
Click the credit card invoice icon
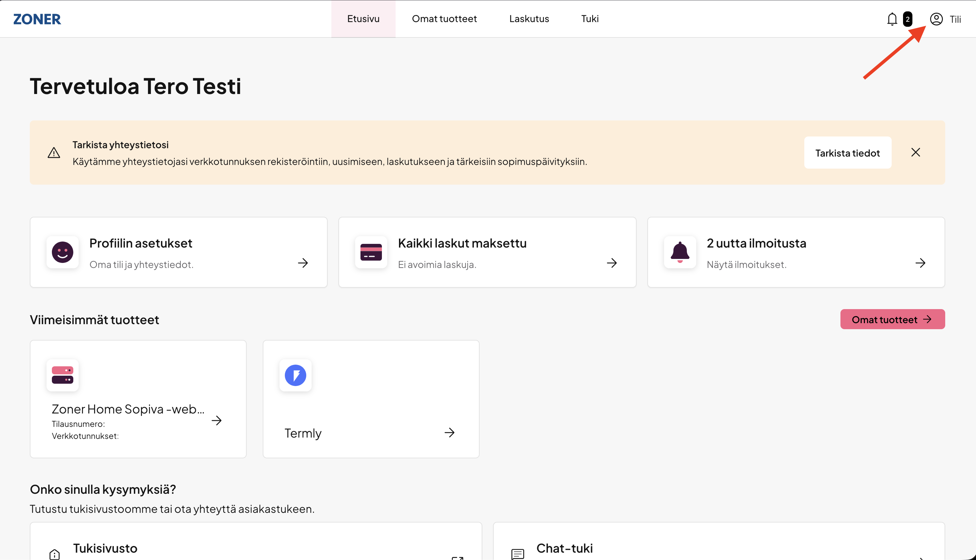(371, 252)
